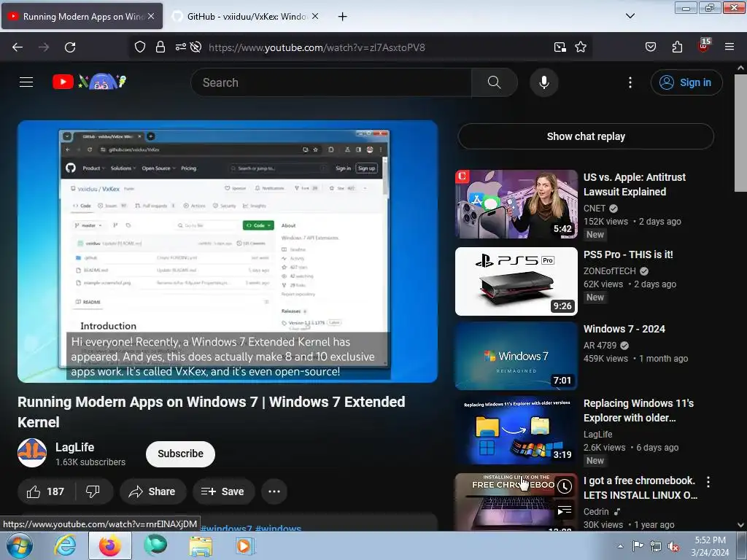Open 'I got a free chromebook' title
The image size is (747, 560).
click(640, 488)
